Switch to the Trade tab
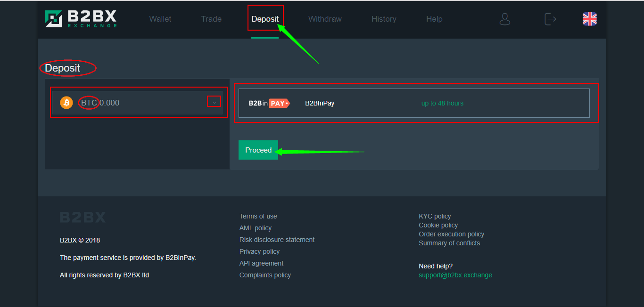This screenshot has width=644, height=307. click(211, 19)
